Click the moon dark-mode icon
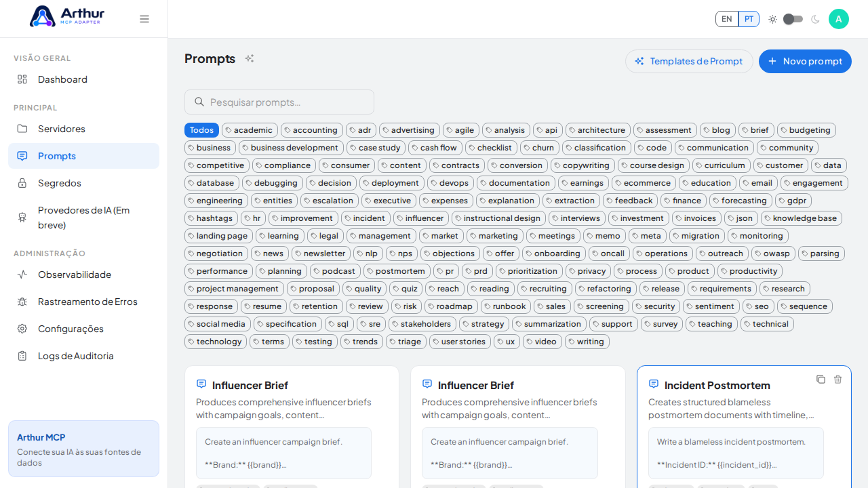This screenshot has height=488, width=868. pyautogui.click(x=815, y=19)
